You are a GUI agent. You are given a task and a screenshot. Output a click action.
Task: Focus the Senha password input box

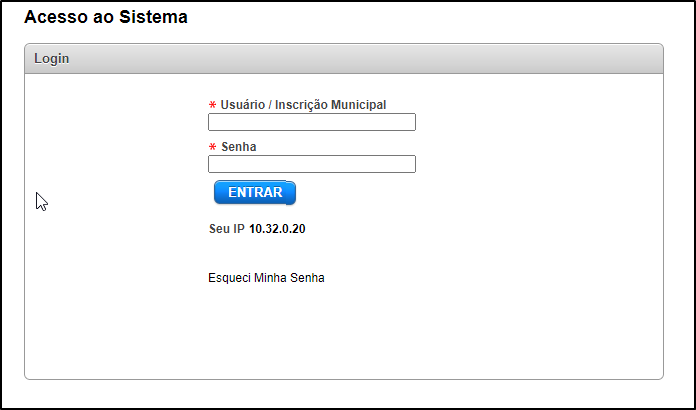pyautogui.click(x=311, y=164)
